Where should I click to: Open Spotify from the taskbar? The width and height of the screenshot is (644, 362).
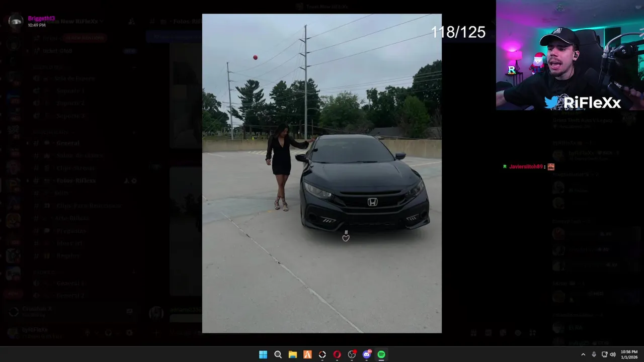coord(381,354)
